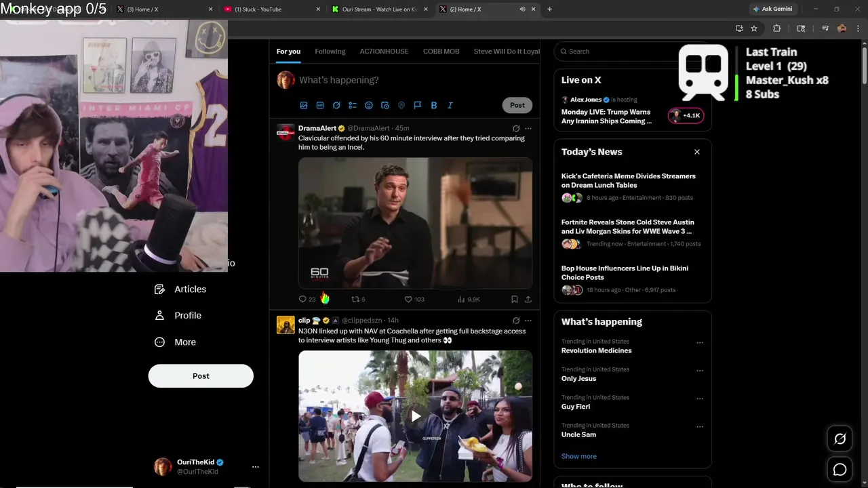Screen dimensions: 868x488
Task: Repost the DramaAlert post
Action: (358, 299)
